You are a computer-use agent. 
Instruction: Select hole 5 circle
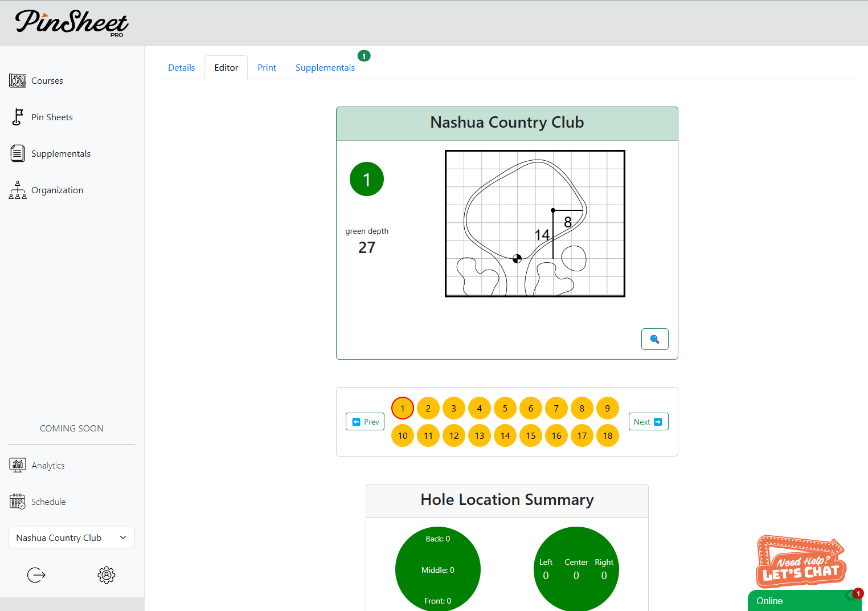click(505, 408)
